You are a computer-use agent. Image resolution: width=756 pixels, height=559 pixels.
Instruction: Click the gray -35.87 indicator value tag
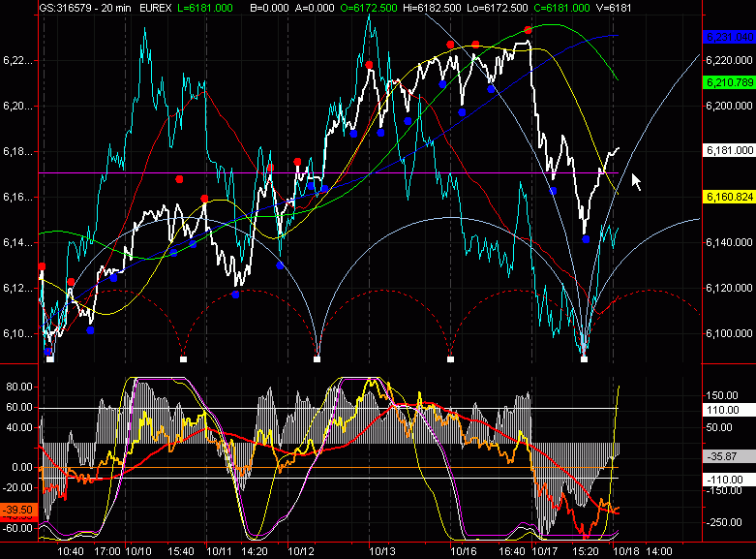click(729, 456)
